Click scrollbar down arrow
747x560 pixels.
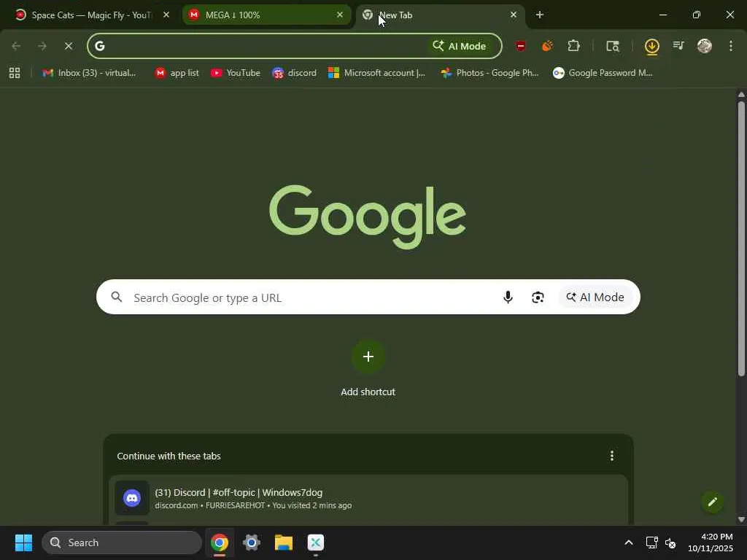click(x=741, y=519)
